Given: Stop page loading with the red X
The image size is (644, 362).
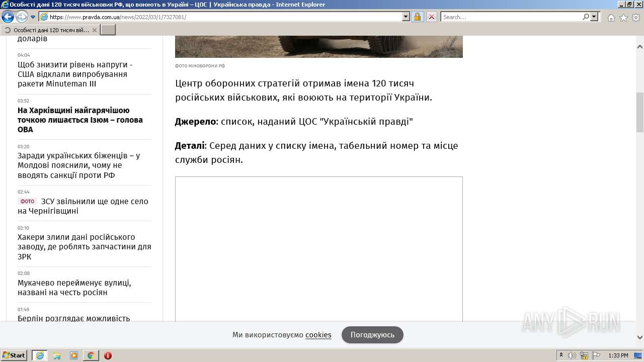Looking at the screenshot, I should click(x=432, y=17).
